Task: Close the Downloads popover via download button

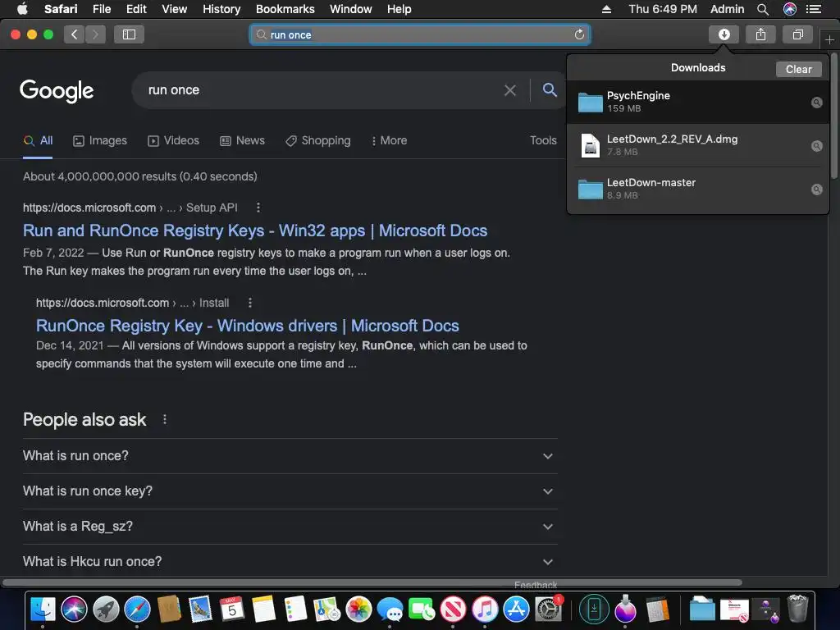Action: 724,34
